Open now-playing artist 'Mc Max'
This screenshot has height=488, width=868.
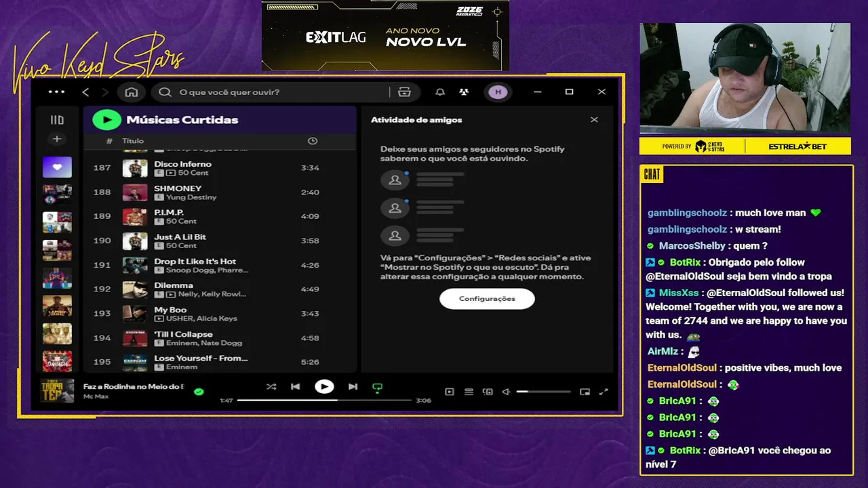pos(96,396)
